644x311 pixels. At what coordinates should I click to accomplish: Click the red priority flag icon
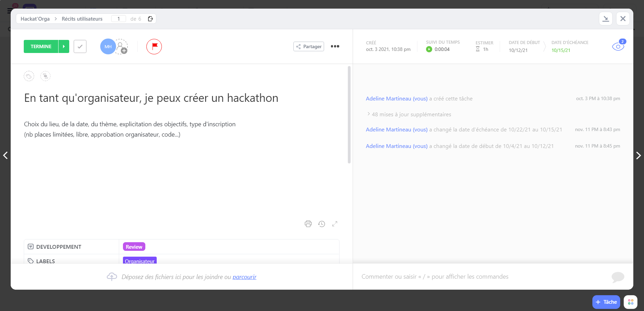tap(154, 46)
